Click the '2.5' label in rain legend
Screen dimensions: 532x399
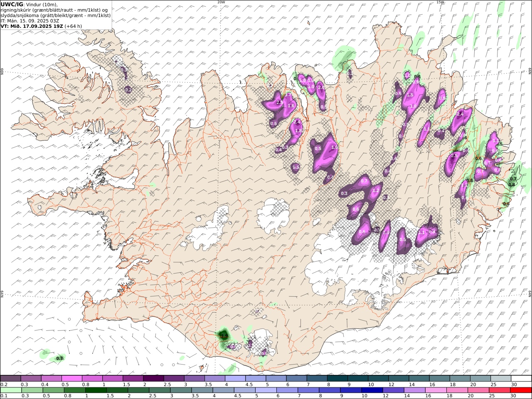click(153, 396)
